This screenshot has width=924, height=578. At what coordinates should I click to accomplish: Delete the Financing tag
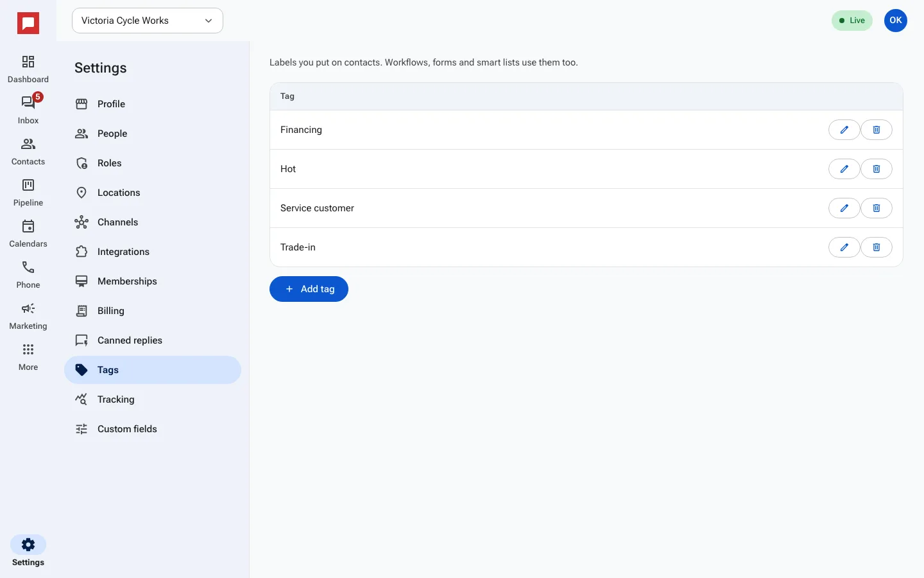click(x=877, y=130)
